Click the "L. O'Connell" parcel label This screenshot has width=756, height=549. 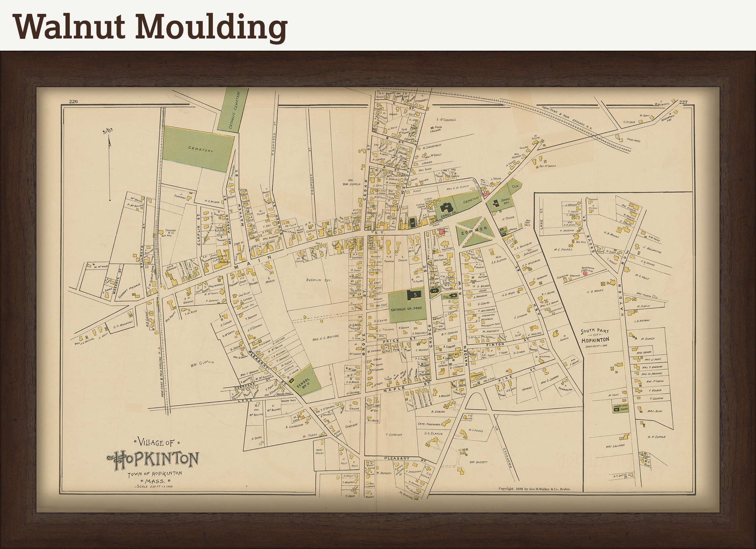pyautogui.click(x=446, y=120)
